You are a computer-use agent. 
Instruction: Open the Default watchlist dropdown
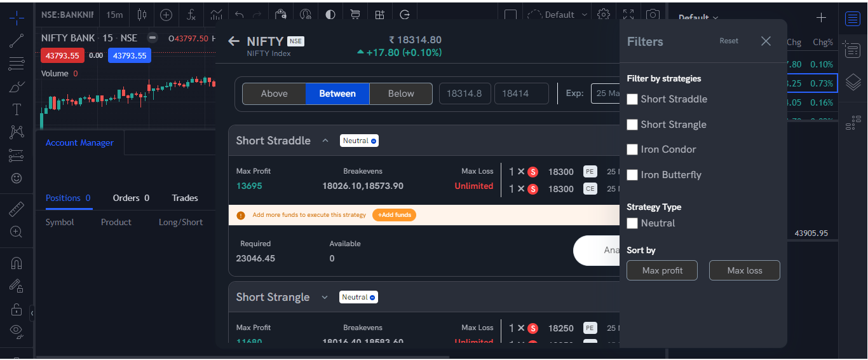[x=699, y=18]
